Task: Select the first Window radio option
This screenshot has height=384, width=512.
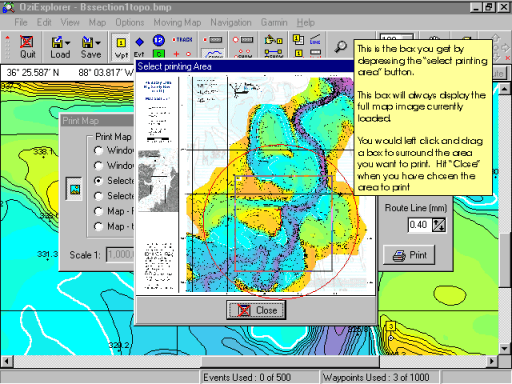Action: [x=98, y=151]
